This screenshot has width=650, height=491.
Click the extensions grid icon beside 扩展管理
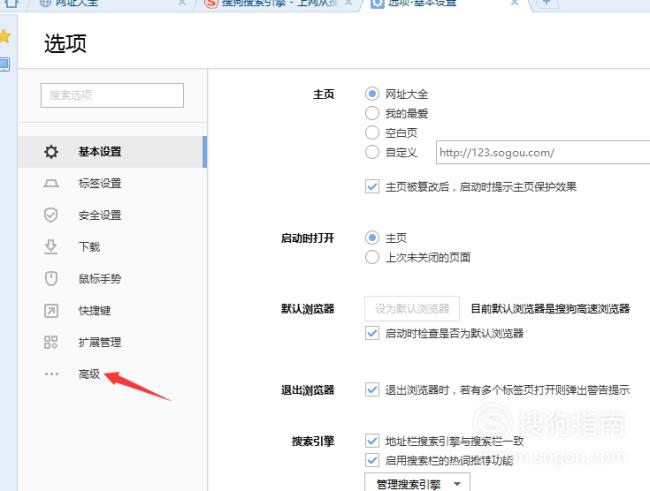click(51, 342)
